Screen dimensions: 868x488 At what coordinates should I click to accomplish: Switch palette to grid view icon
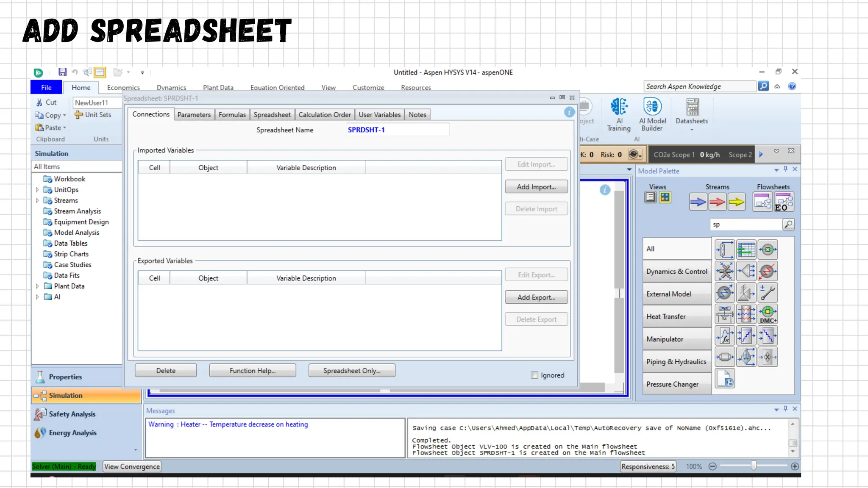click(x=665, y=197)
